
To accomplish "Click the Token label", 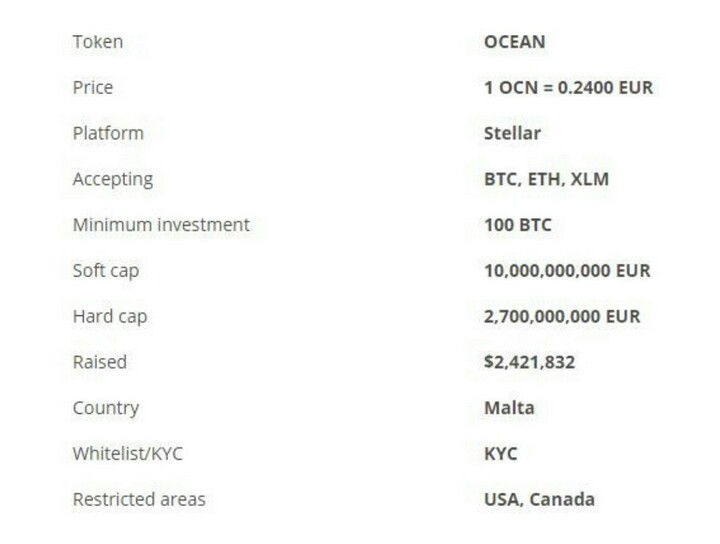I will click(x=98, y=42).
